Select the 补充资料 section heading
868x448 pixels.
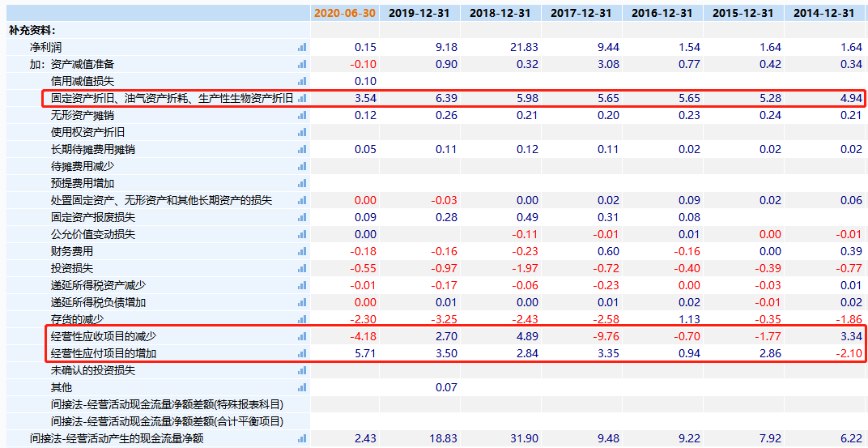(x=32, y=30)
